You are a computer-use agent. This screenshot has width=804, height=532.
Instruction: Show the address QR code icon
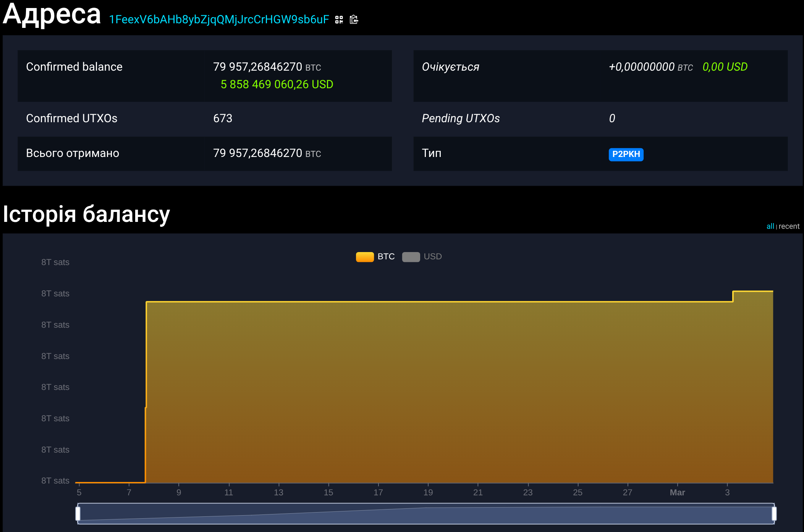[339, 19]
